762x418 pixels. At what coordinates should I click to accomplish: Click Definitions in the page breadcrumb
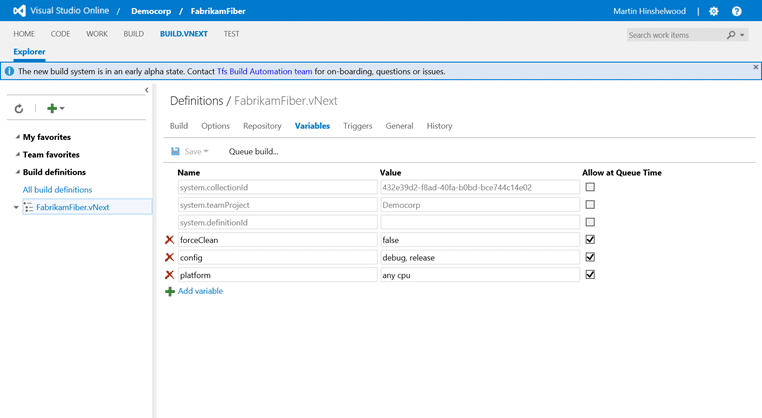point(196,101)
